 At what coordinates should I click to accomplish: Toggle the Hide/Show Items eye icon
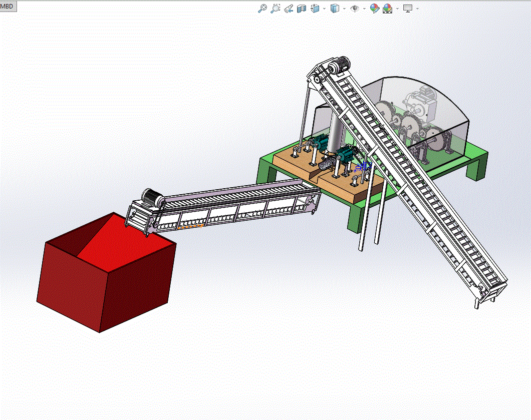[x=355, y=9]
